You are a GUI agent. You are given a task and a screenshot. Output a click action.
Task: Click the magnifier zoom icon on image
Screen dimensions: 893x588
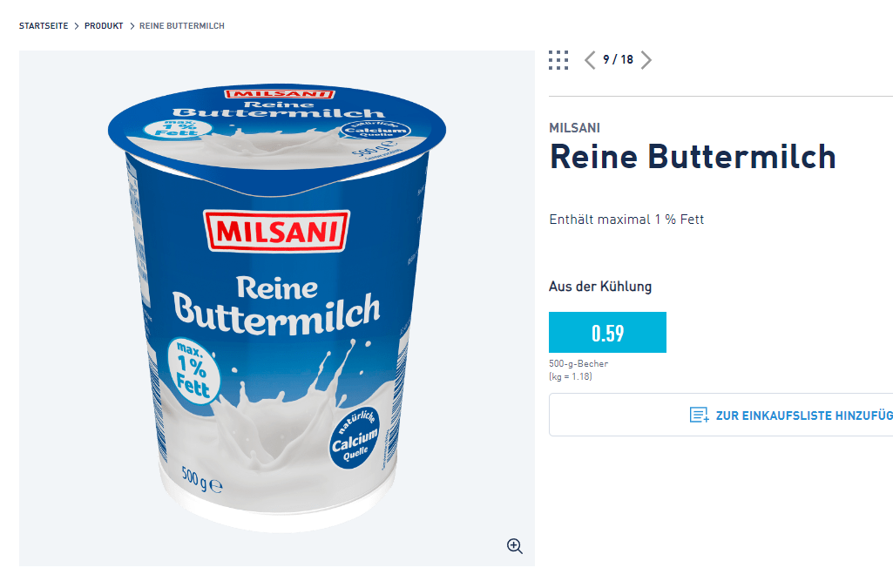(515, 546)
